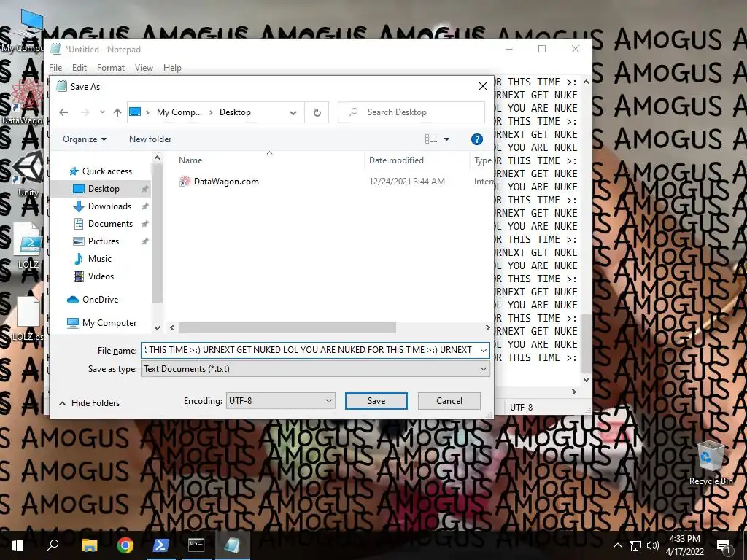Select the LOLZ.ps file desktop icon

(28, 319)
